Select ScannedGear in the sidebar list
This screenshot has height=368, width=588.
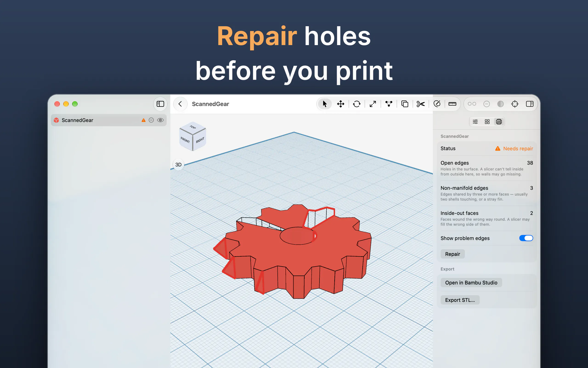[x=109, y=120]
